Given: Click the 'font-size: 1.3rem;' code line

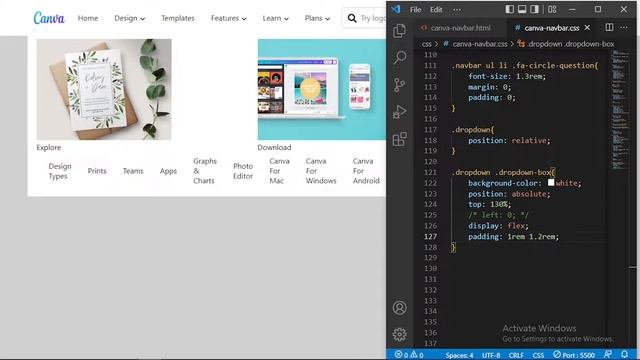Looking at the screenshot, I should 507,76.
